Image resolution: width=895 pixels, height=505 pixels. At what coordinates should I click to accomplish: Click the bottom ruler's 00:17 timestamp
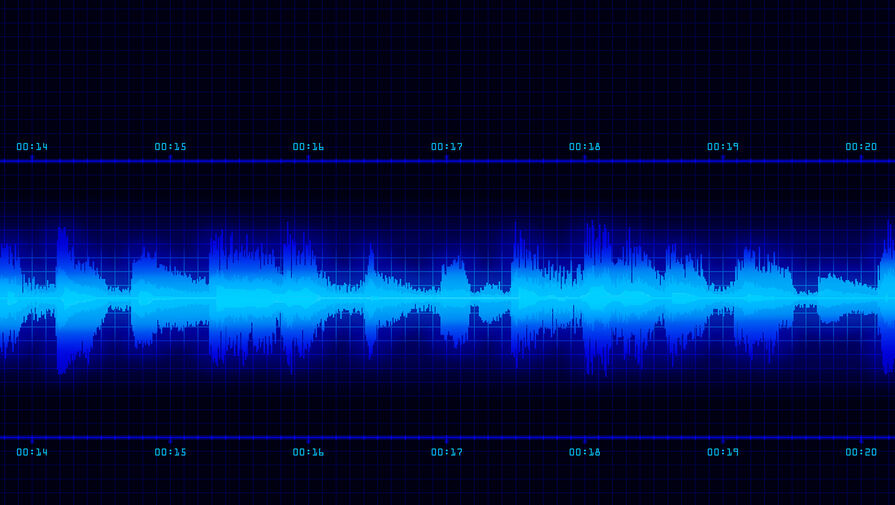pos(447,452)
